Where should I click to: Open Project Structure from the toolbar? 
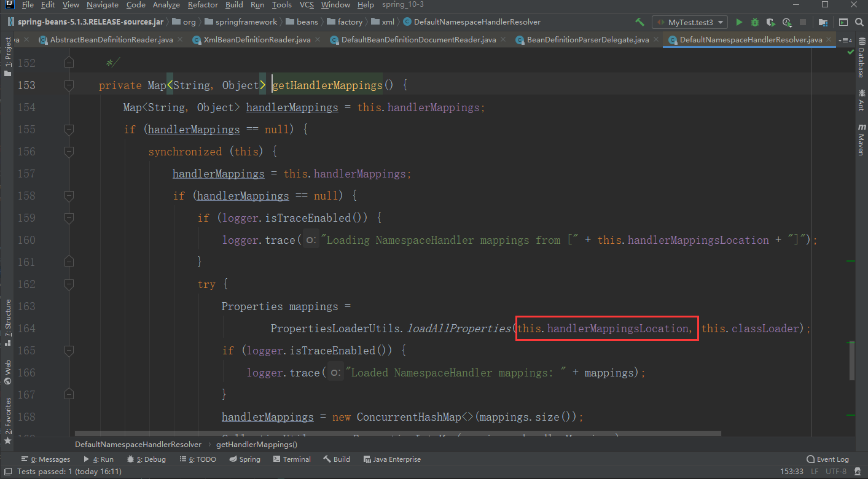point(823,22)
